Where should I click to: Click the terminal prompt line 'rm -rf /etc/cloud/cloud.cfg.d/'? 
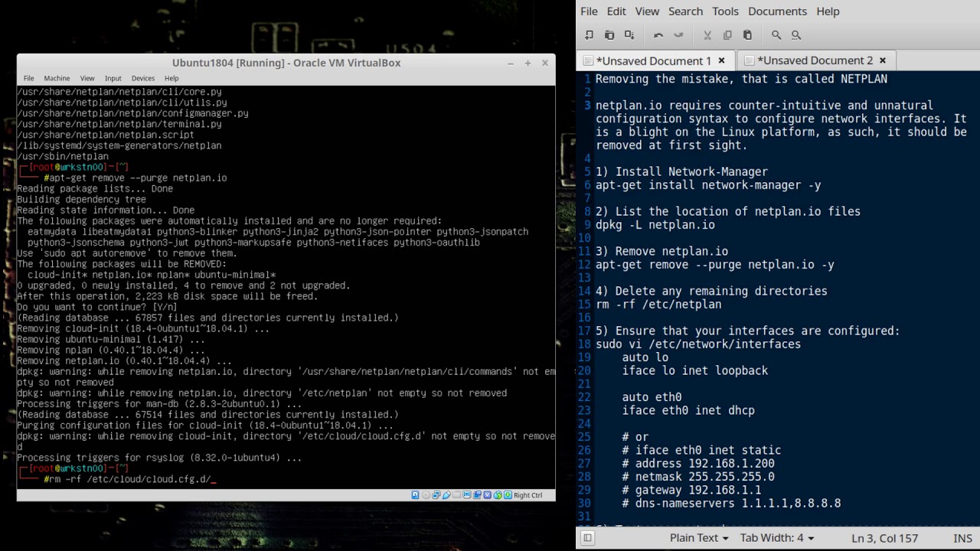click(x=130, y=480)
